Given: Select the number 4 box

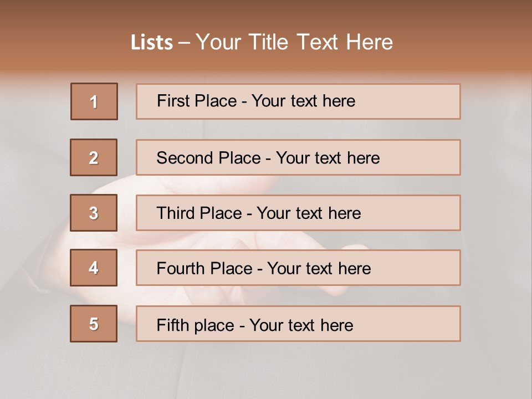Looking at the screenshot, I should tap(94, 268).
